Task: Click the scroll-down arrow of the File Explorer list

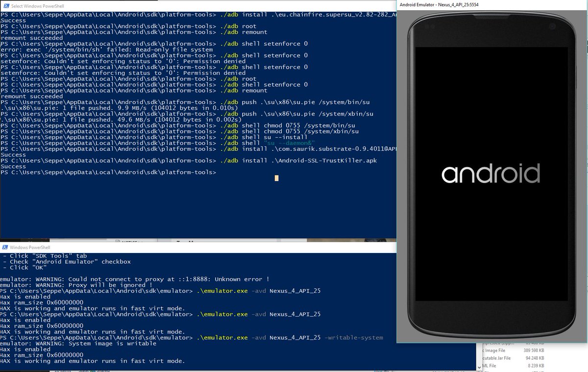Action: click(x=479, y=368)
